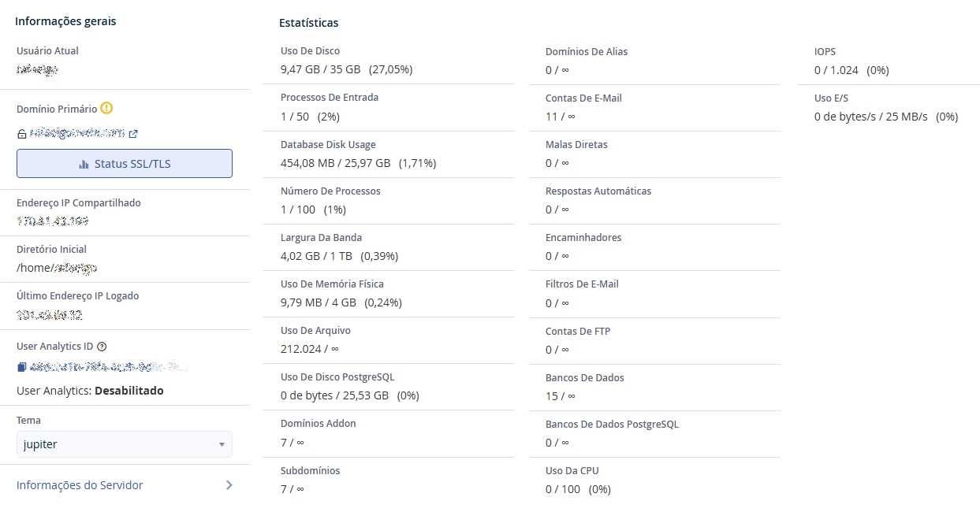
Task: Click the blurred primary domain link
Action: coord(77,134)
